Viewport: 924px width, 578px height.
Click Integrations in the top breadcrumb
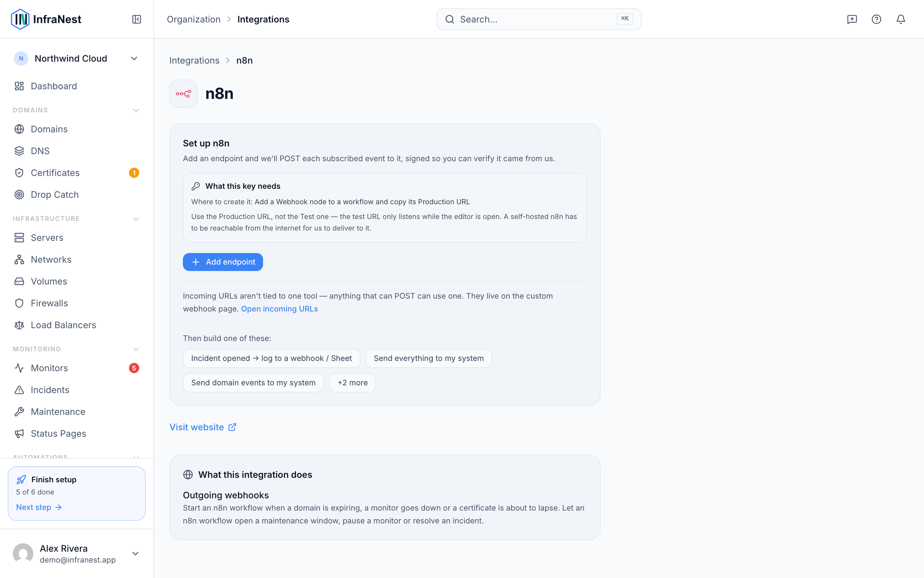263,19
